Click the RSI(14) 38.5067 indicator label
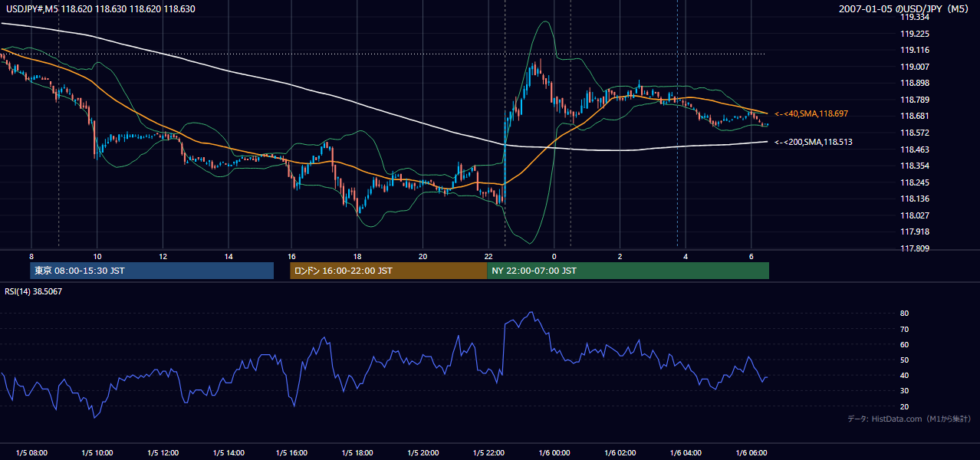This screenshot has height=460, width=980. 34,291
